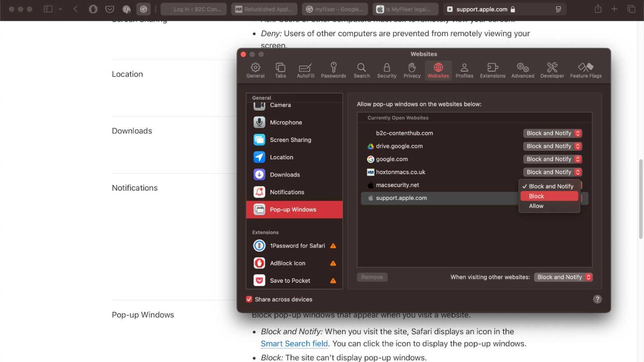Click the support.apple.com address bar
The width and height of the screenshot is (644, 362).
point(481,9)
